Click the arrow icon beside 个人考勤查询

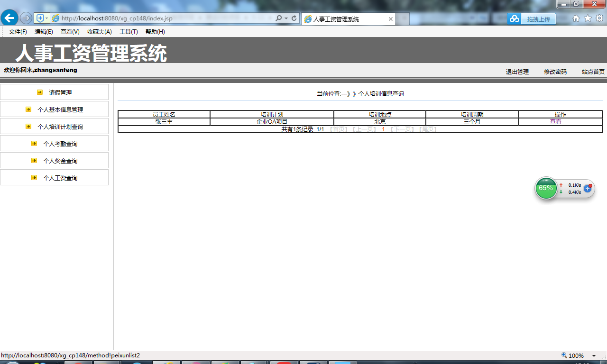pyautogui.click(x=34, y=143)
